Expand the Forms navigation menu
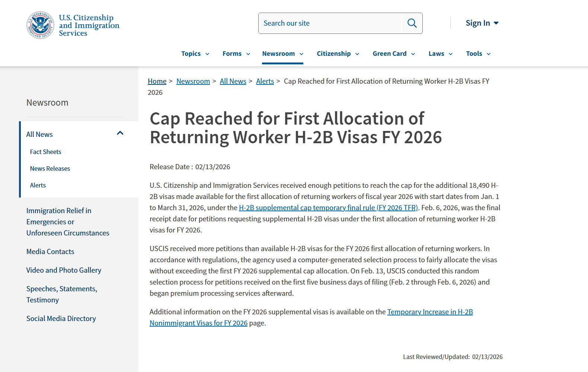 [x=236, y=54]
